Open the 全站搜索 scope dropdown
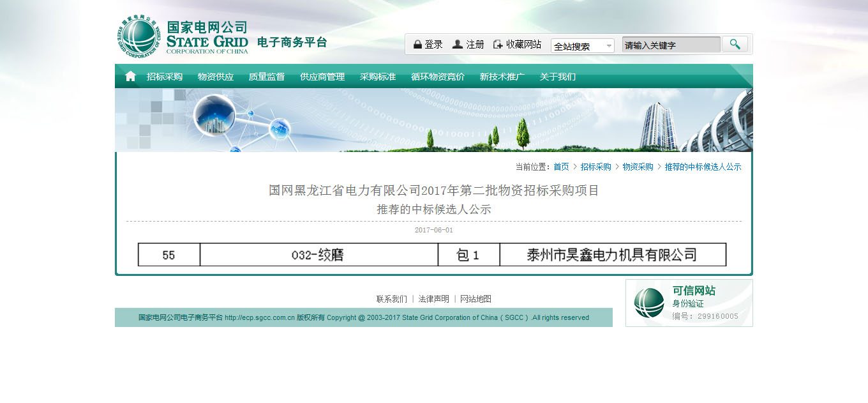This screenshot has width=868, height=403. (582, 46)
